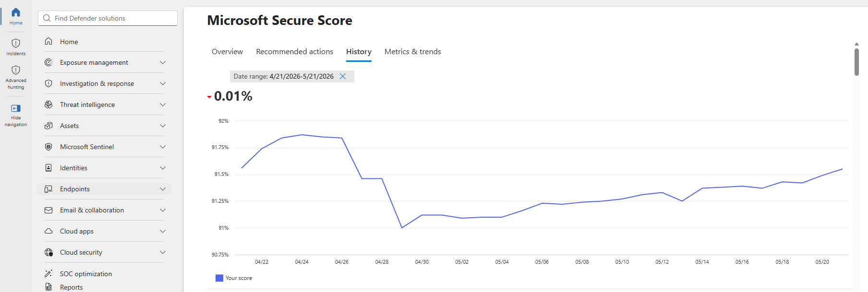This screenshot has height=292, width=868.
Task: Click SOC optimization wand icon
Action: point(48,273)
